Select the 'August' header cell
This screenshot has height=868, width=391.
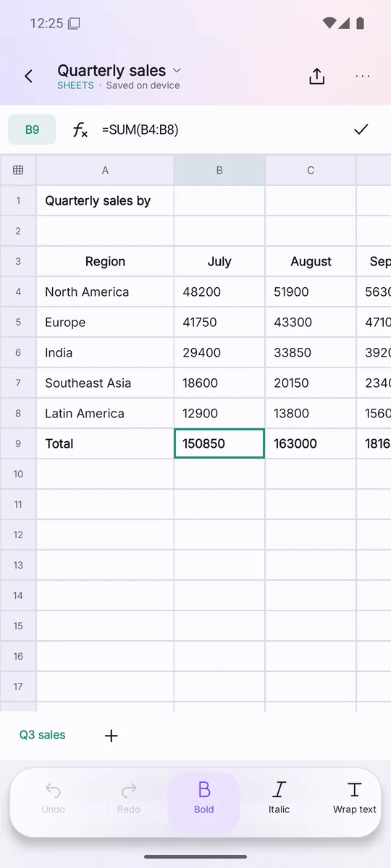(311, 261)
